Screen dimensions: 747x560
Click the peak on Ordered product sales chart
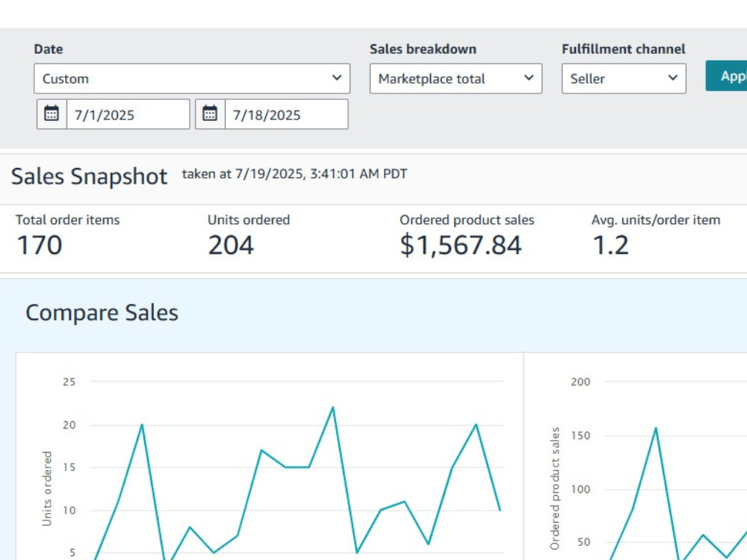pyautogui.click(x=656, y=428)
